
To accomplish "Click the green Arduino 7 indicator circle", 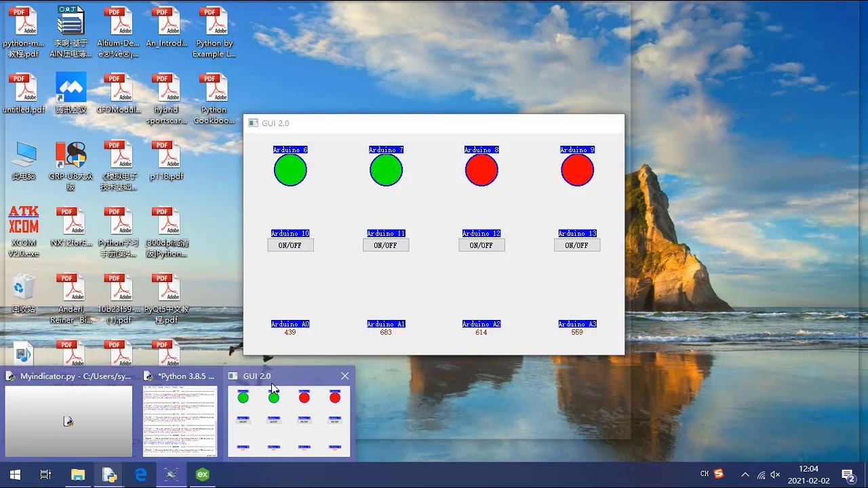I will 386,170.
